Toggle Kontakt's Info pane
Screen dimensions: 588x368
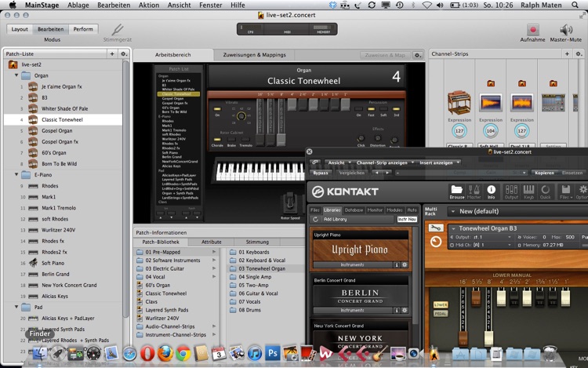pyautogui.click(x=491, y=191)
